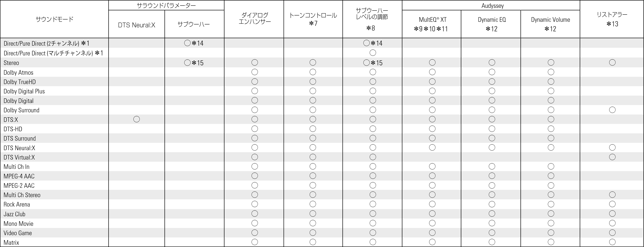Select the DTS Neural:X row label
Screen dimensions: 644x247
point(19,148)
